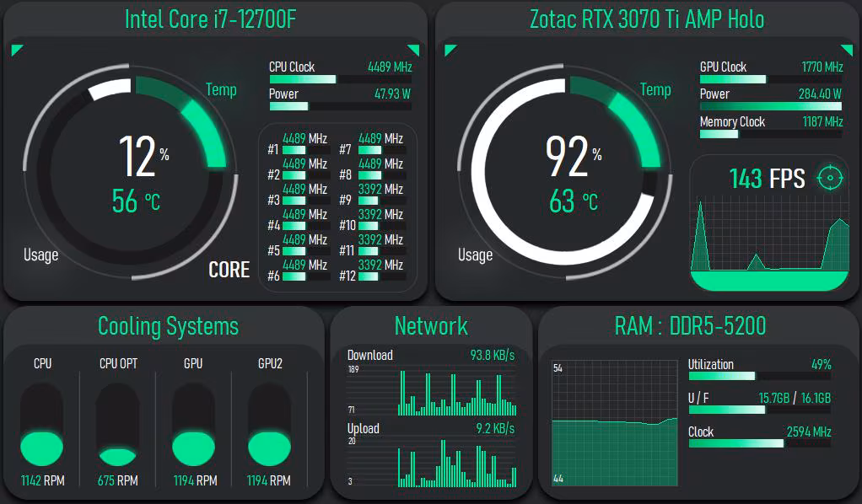The width and height of the screenshot is (862, 504).
Task: Click the 1770 MHz GPU Clock value
Action: [822, 67]
